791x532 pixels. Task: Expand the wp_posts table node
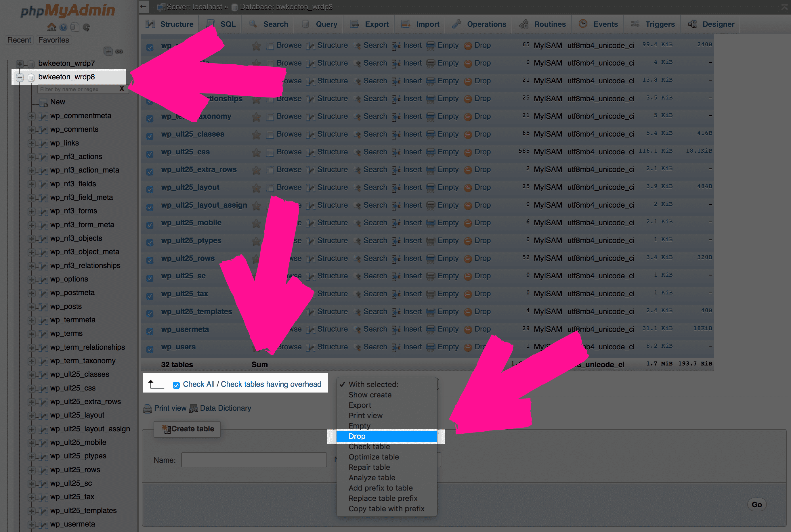click(31, 307)
